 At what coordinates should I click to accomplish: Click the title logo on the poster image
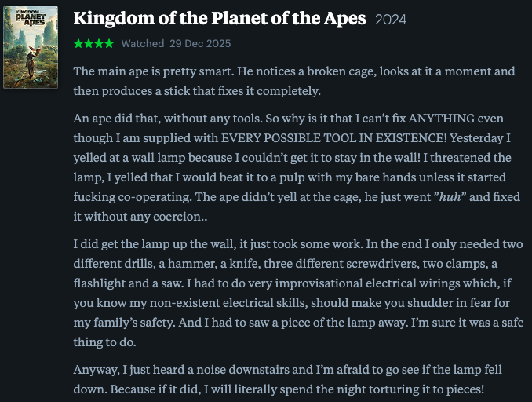click(31, 19)
